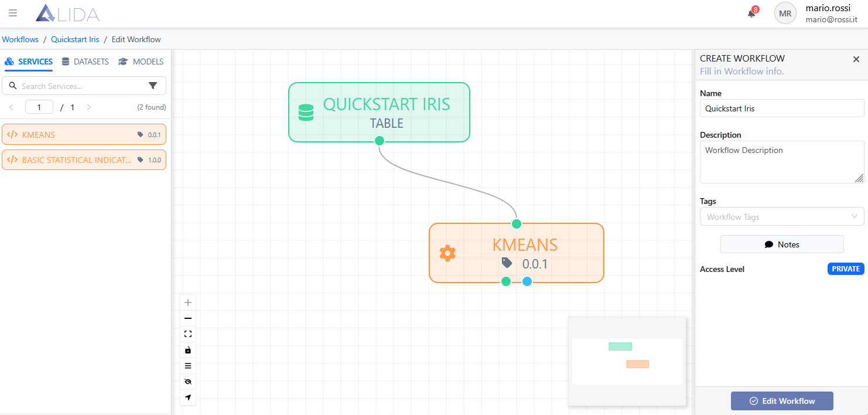Open the Notes button
The image size is (868, 415).
pos(781,244)
